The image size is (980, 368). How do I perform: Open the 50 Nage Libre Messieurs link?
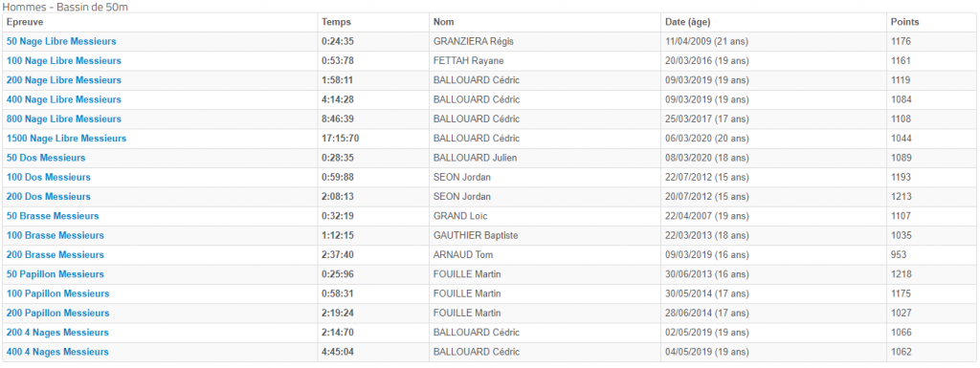(61, 42)
